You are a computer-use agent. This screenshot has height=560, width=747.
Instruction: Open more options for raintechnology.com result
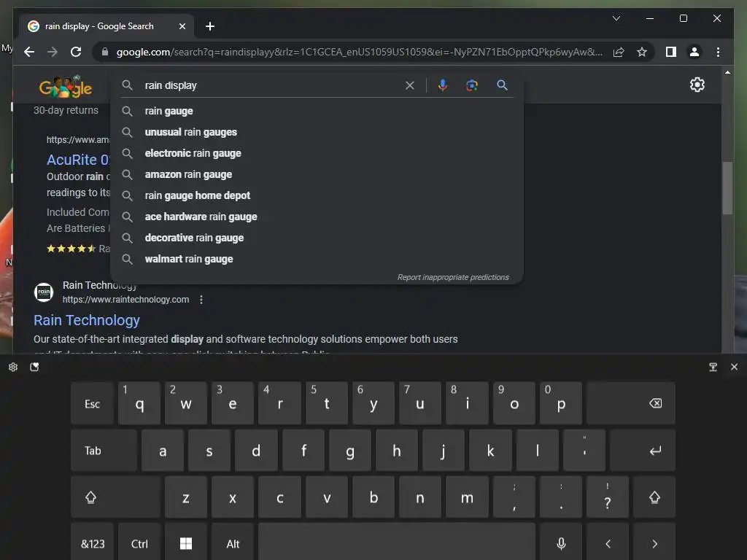pos(201,300)
